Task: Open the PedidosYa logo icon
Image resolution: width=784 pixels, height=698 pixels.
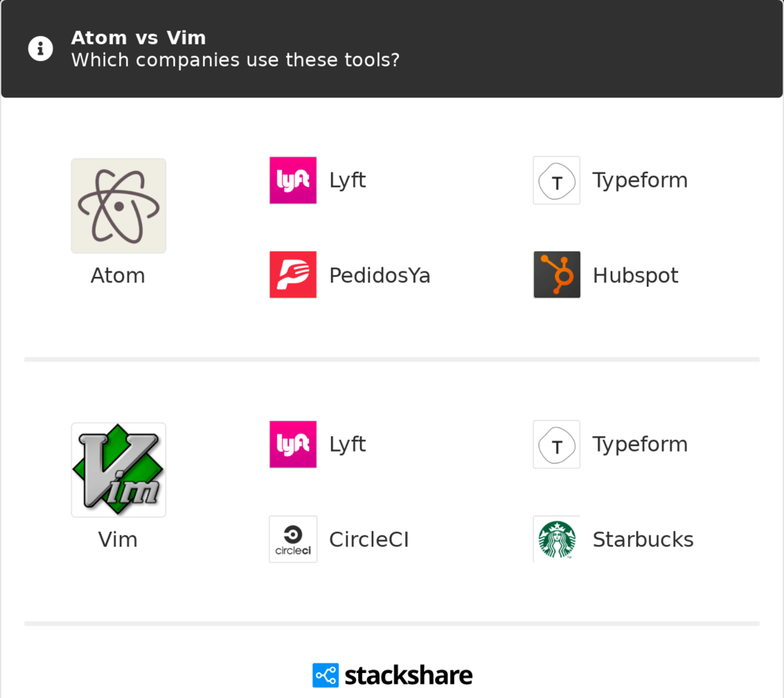Action: coord(293,274)
